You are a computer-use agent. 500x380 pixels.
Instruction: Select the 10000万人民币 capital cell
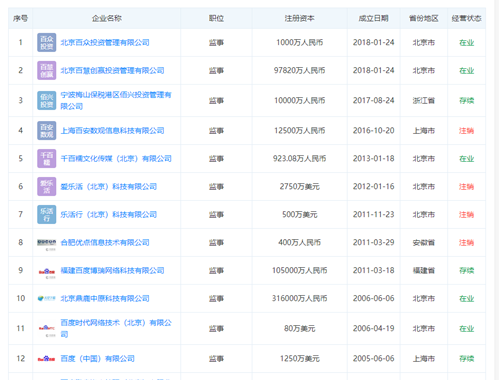tap(299, 101)
